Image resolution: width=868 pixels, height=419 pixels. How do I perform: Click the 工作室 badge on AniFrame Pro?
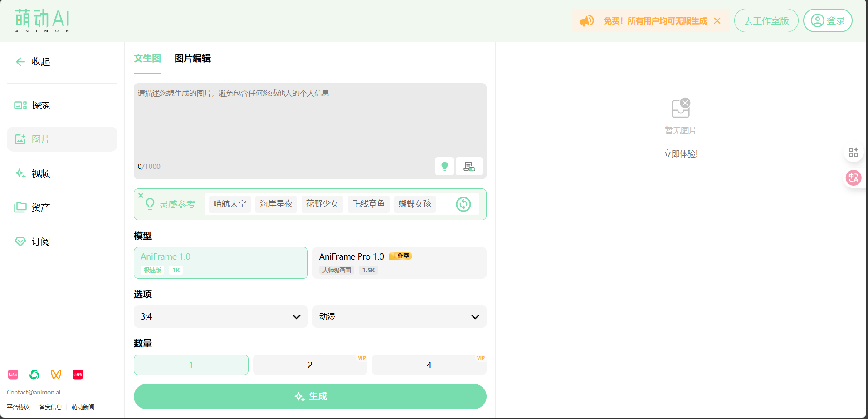(400, 256)
